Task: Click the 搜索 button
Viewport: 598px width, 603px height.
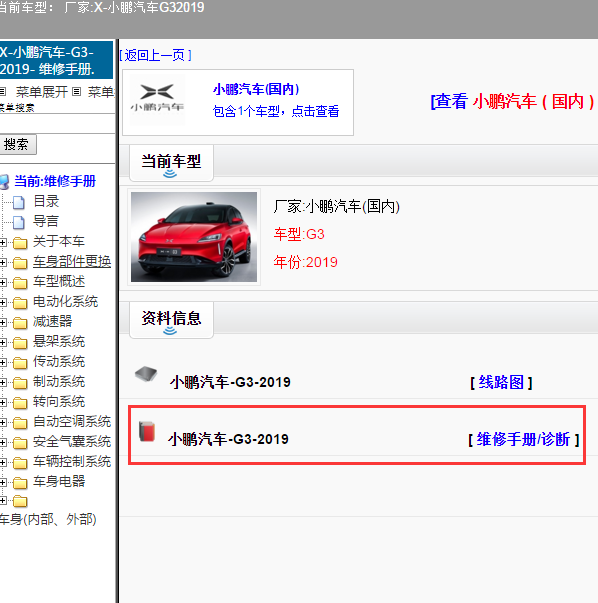Action: (x=17, y=145)
